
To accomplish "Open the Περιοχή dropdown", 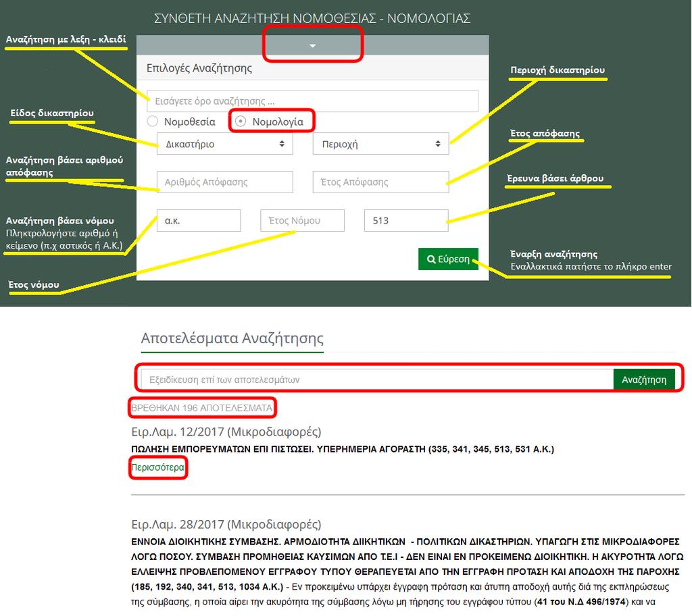I will click(x=381, y=144).
